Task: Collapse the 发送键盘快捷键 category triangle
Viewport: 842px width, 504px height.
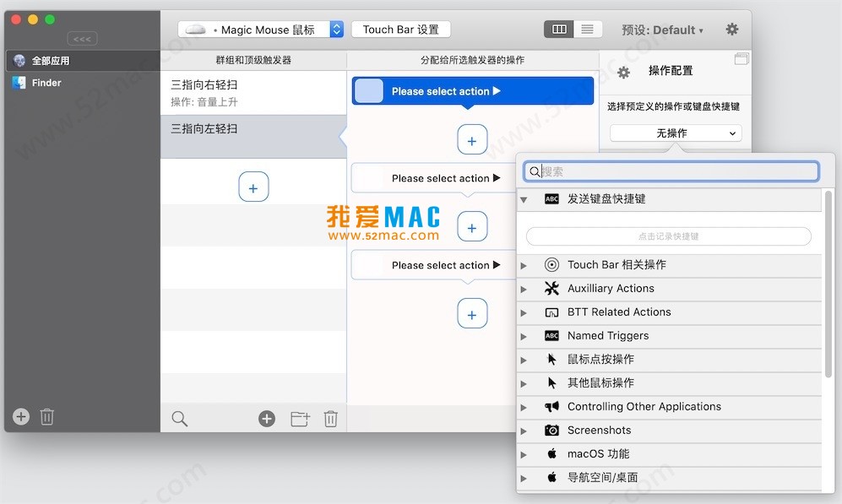Action: point(524,200)
